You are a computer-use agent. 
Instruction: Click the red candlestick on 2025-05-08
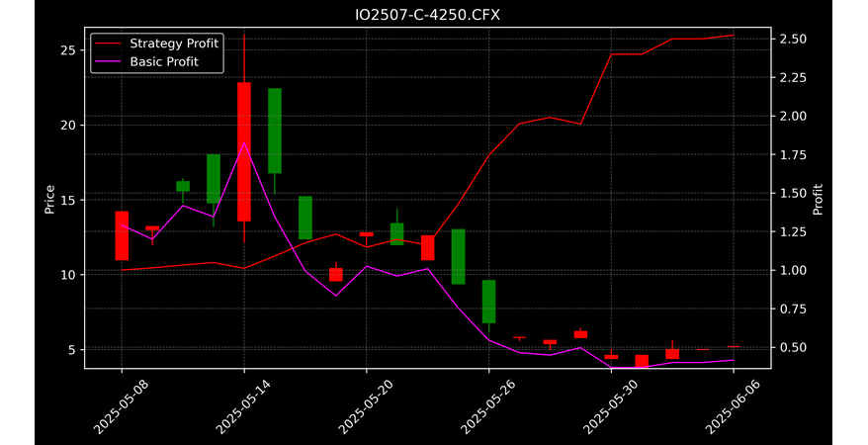122,235
